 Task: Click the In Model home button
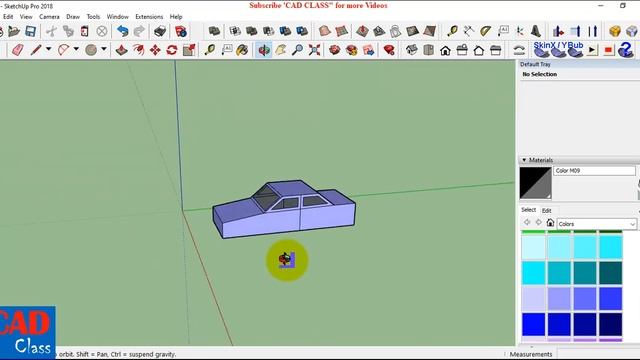550,222
